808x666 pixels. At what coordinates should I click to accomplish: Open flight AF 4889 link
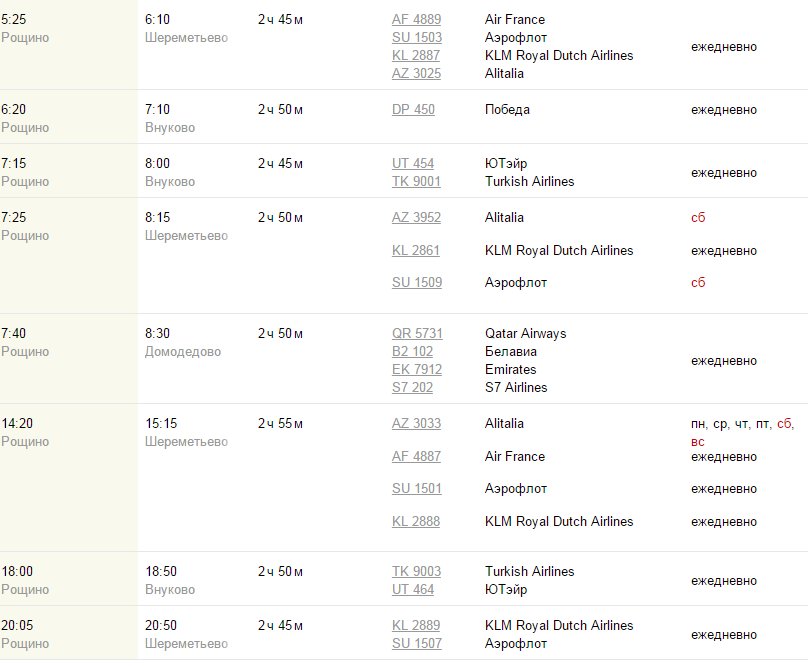416,20
